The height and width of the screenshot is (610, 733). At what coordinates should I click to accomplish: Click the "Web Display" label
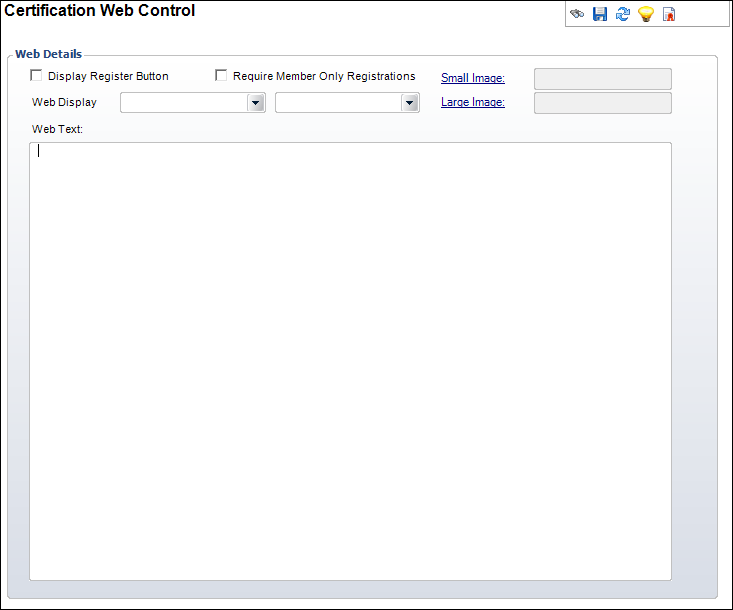64,102
